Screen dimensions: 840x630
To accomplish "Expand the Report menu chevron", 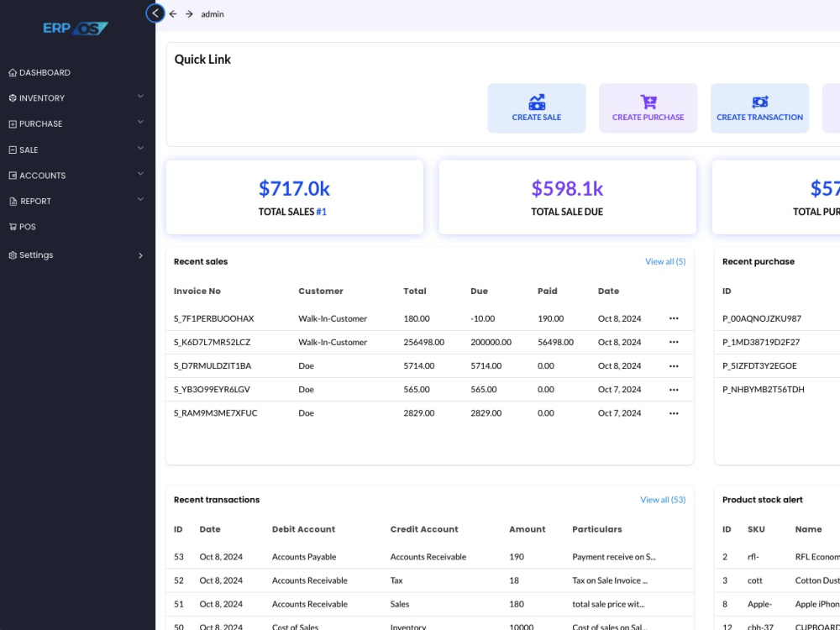I will [x=140, y=199].
